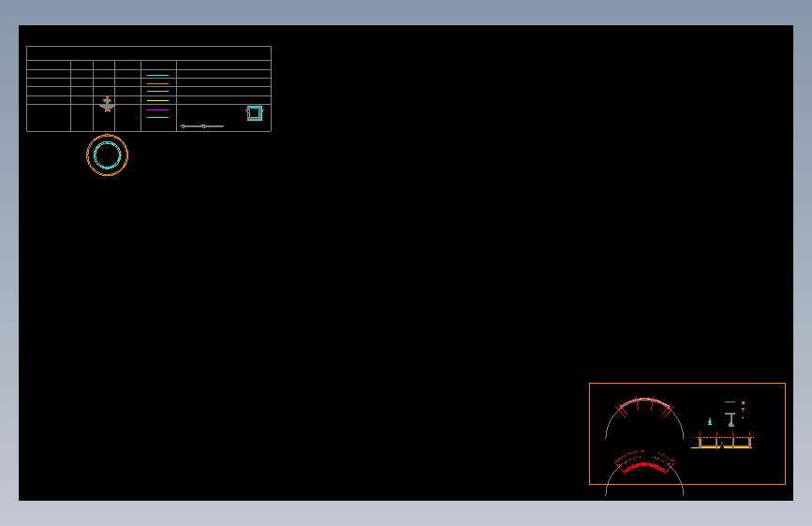Select the yellow legend line sample
812x526 pixels.
click(157, 100)
